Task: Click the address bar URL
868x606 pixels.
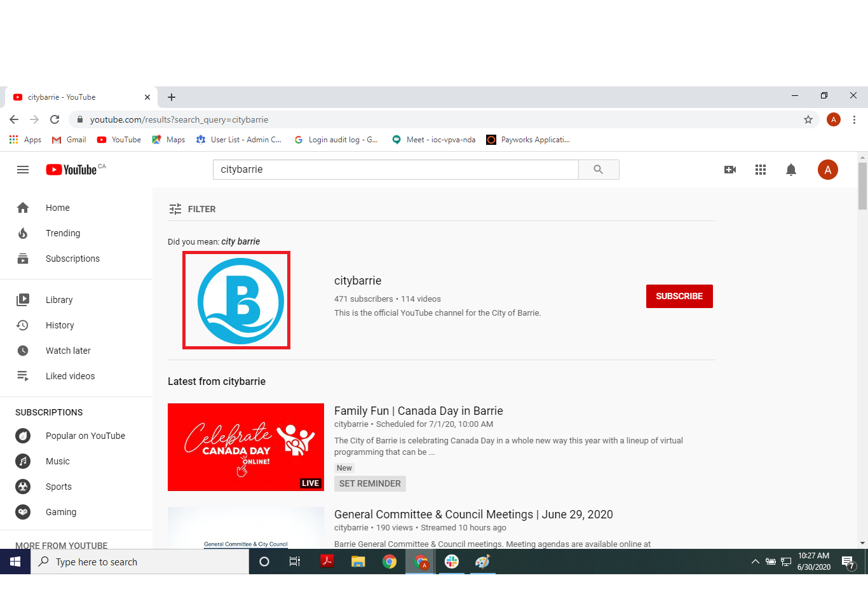Action: (179, 119)
